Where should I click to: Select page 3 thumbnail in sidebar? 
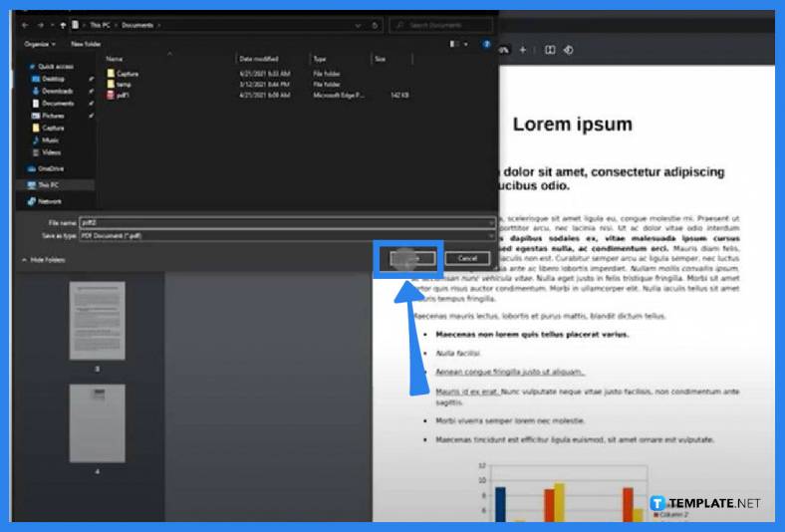[x=97, y=321]
